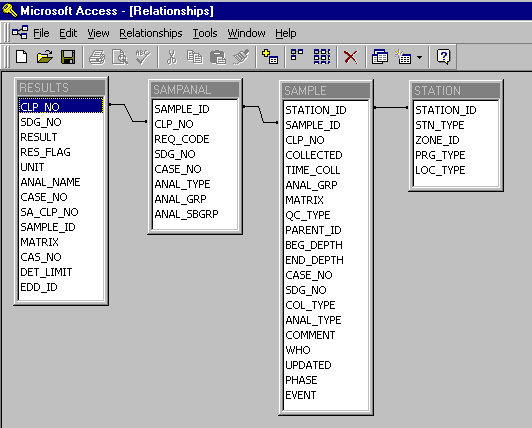
Task: Open the Tools menu
Action: 205,33
